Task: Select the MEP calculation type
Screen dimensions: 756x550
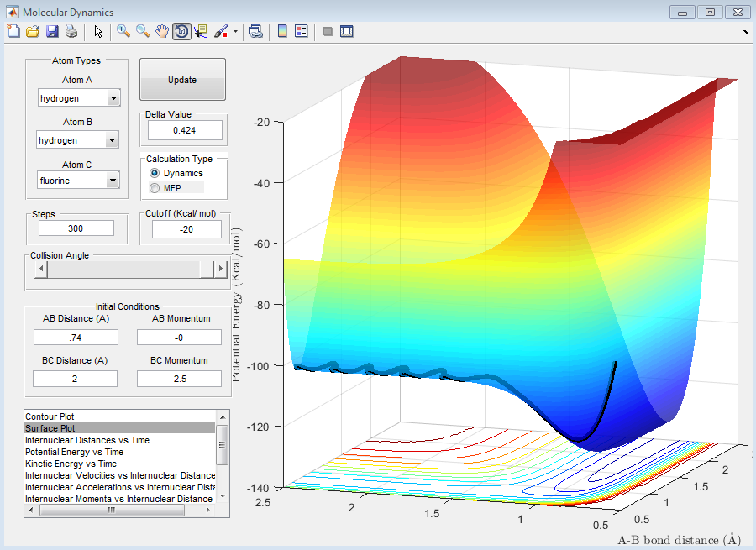Action: (155, 188)
